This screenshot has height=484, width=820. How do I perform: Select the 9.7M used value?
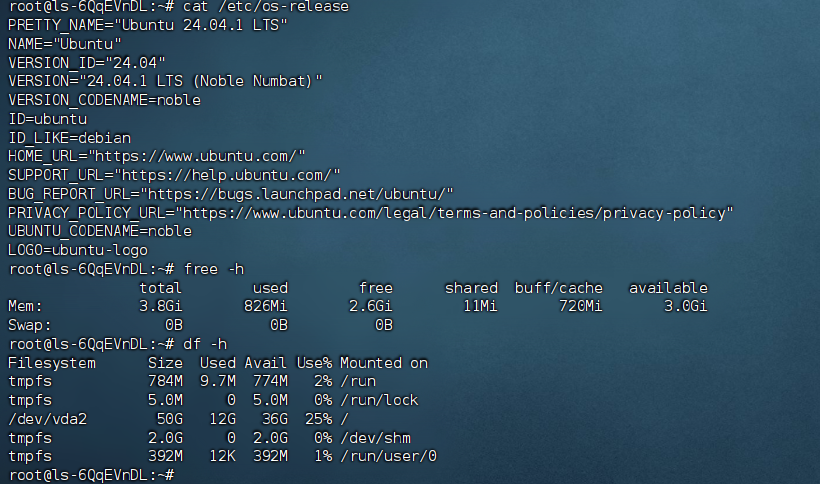[x=218, y=381]
